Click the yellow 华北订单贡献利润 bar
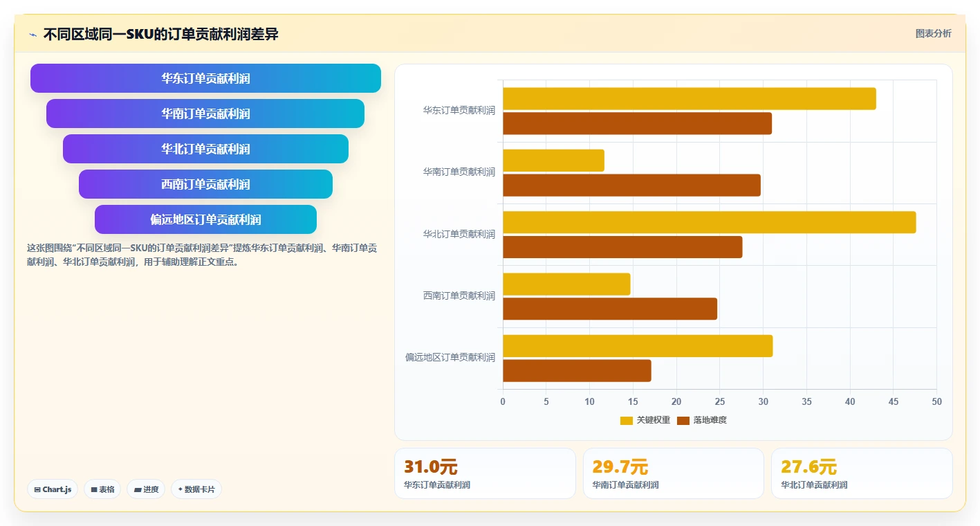 point(710,222)
